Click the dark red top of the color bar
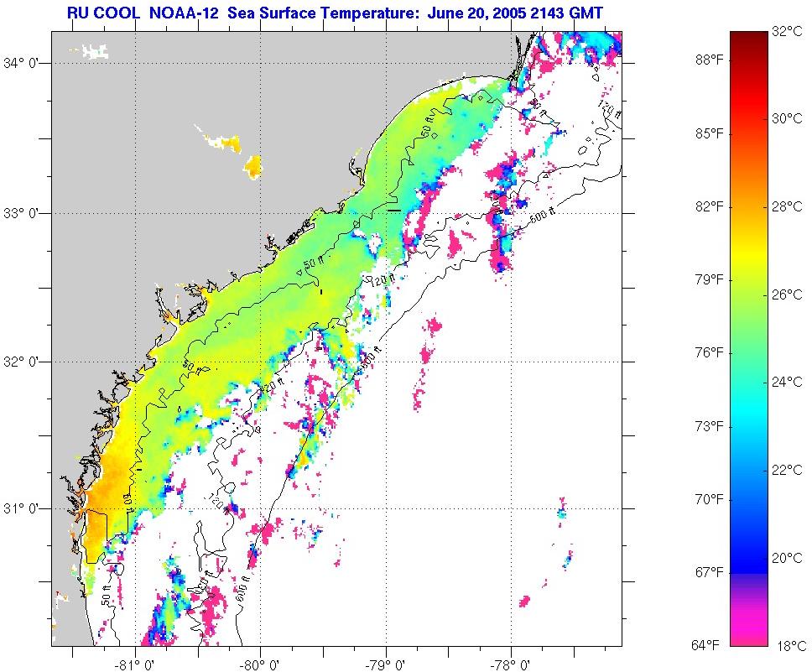 point(746,40)
